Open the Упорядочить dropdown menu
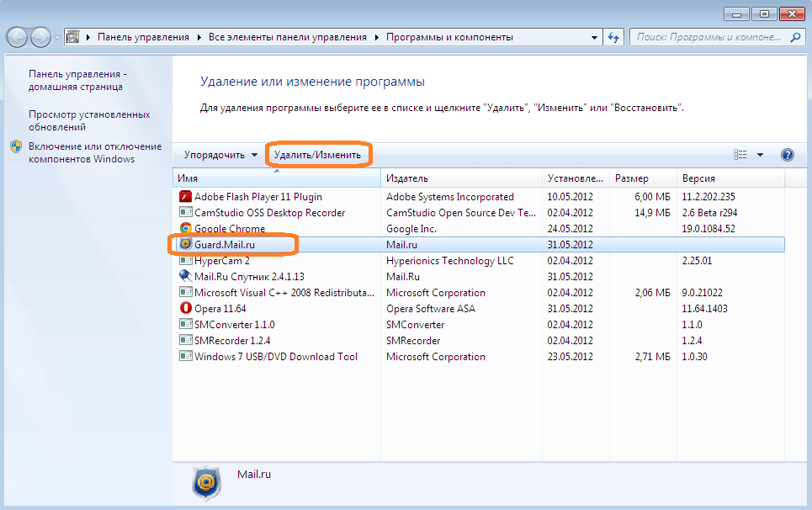The height and width of the screenshot is (510, 812). (220, 155)
